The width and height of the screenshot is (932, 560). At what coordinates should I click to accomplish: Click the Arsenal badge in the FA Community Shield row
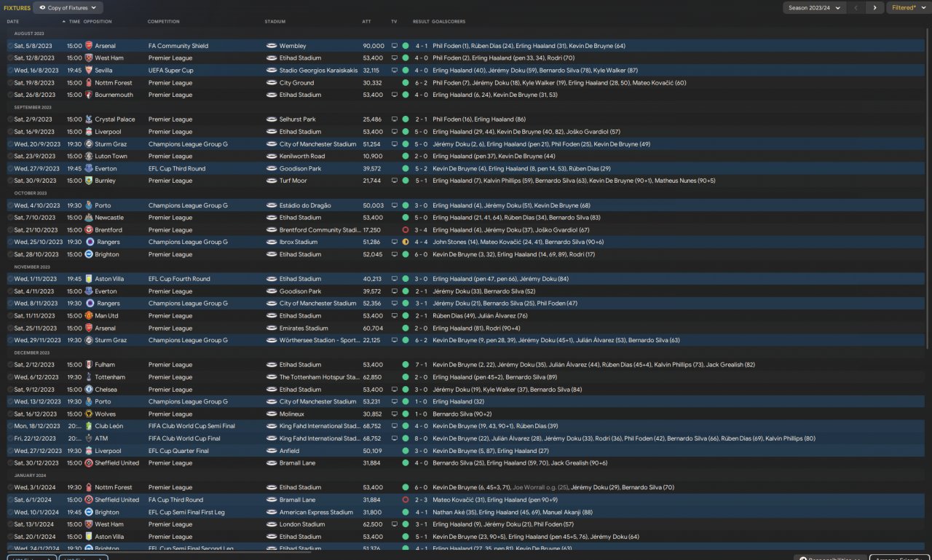click(90, 46)
